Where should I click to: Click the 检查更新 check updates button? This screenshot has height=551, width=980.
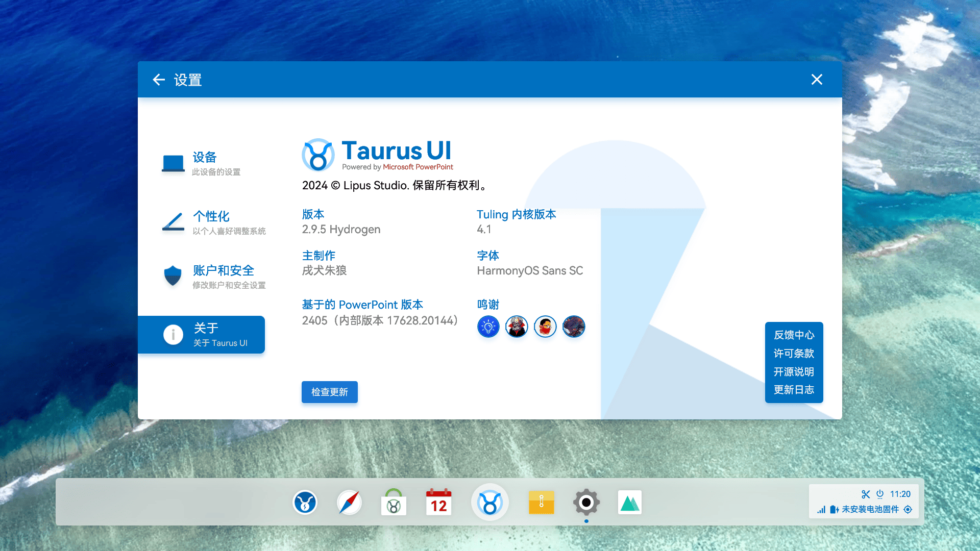click(329, 392)
